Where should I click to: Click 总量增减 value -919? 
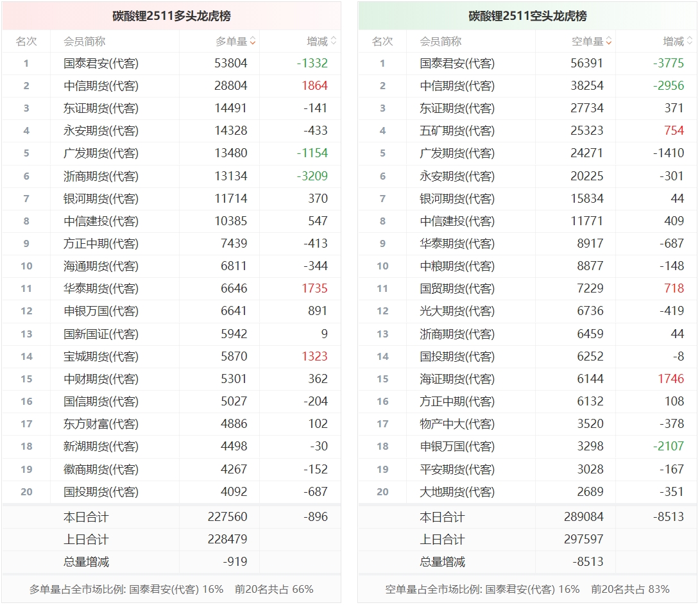tap(235, 561)
